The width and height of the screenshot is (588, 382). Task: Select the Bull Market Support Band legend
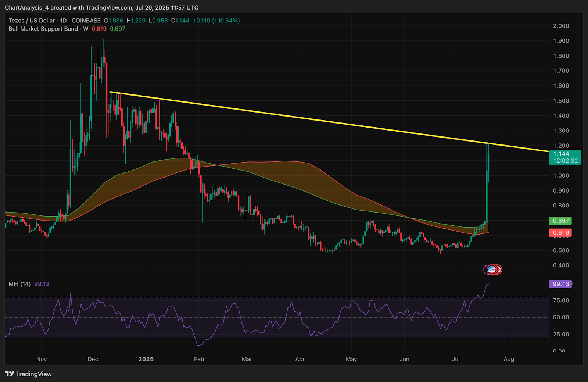point(43,29)
